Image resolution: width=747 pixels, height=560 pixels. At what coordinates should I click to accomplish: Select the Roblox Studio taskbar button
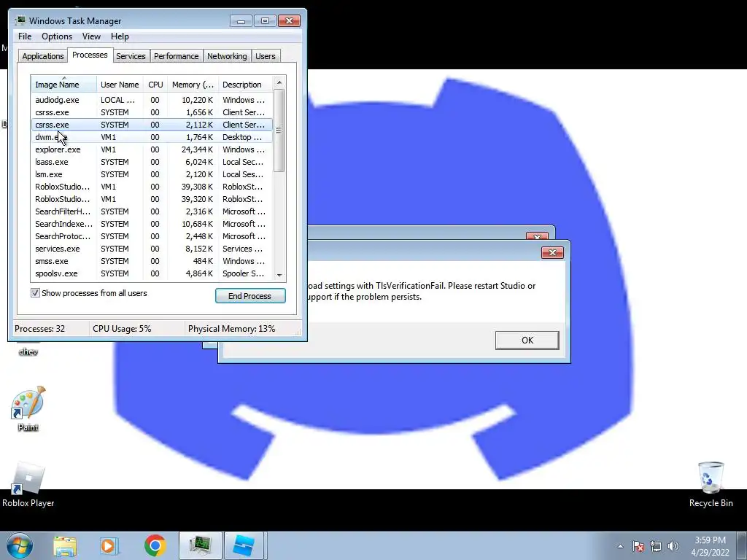(x=244, y=545)
